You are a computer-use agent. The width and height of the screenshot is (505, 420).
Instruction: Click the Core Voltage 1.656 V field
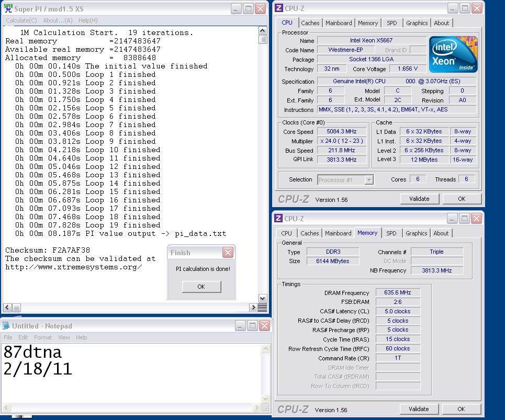click(408, 69)
